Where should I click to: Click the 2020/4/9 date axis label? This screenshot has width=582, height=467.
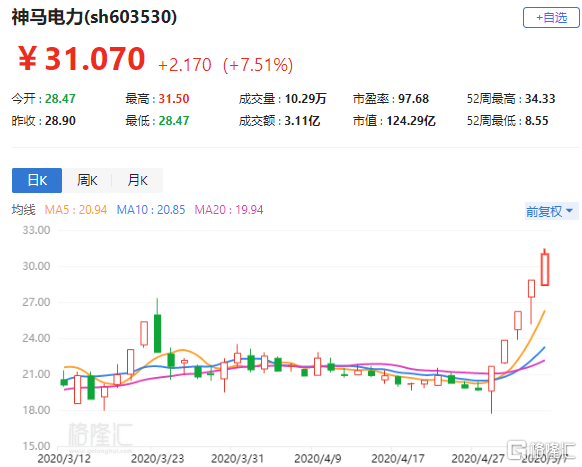pyautogui.click(x=318, y=458)
